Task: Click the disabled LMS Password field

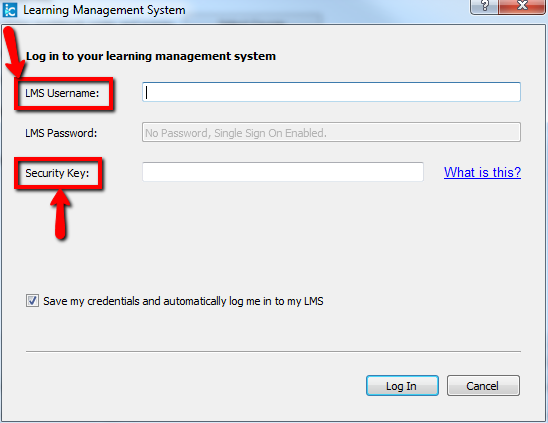Action: pyautogui.click(x=331, y=132)
